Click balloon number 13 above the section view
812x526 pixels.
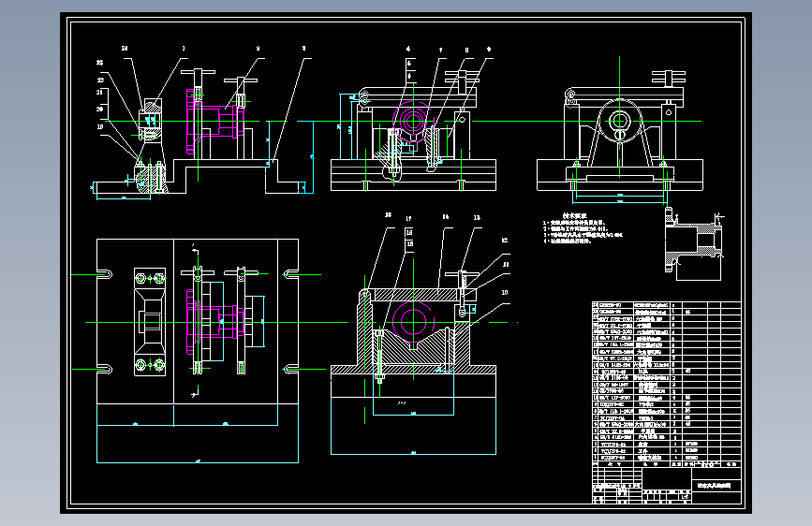[477, 217]
